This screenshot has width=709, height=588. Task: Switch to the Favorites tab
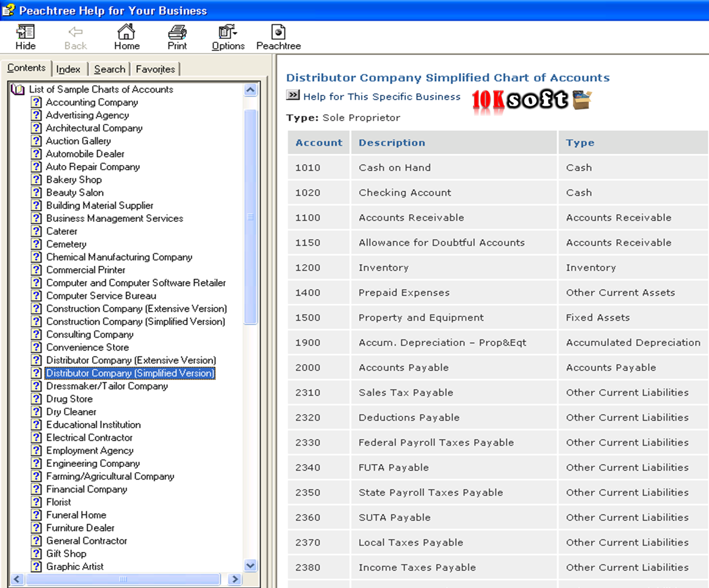coord(155,69)
